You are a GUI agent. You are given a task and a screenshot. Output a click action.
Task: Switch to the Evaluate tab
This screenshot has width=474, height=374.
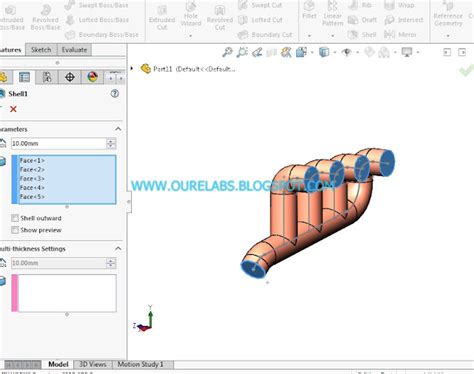pyautogui.click(x=74, y=50)
